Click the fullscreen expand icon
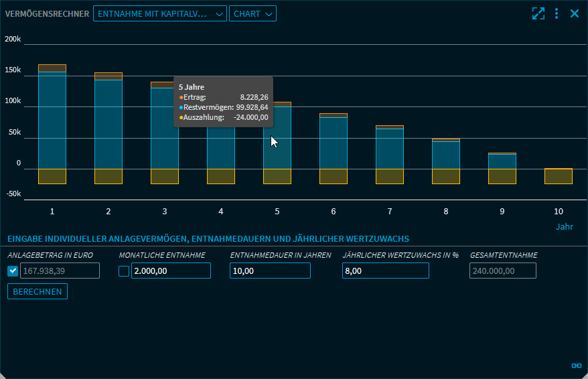The image size is (588, 379). click(538, 13)
